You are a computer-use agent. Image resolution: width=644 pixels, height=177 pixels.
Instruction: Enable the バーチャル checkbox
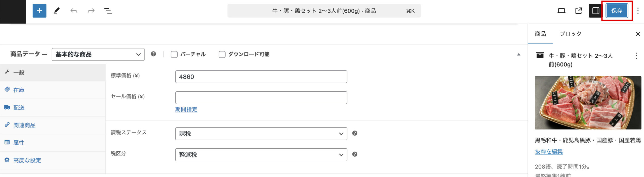coord(174,54)
